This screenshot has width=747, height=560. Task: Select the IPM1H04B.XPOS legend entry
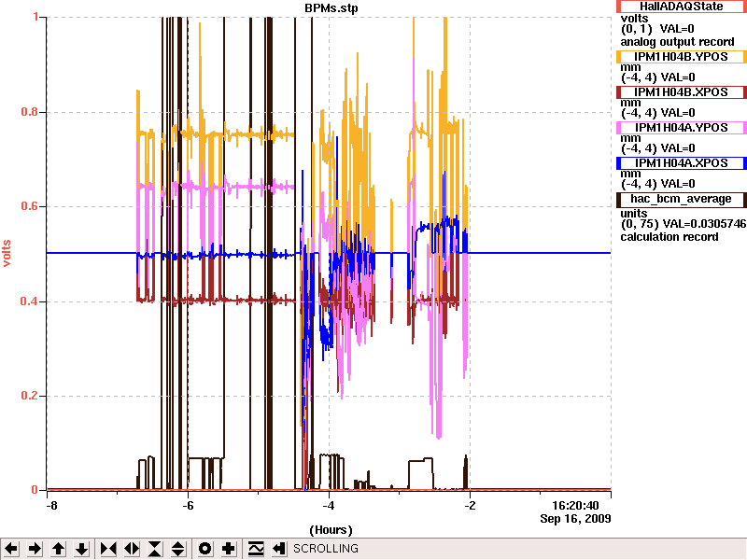click(682, 91)
